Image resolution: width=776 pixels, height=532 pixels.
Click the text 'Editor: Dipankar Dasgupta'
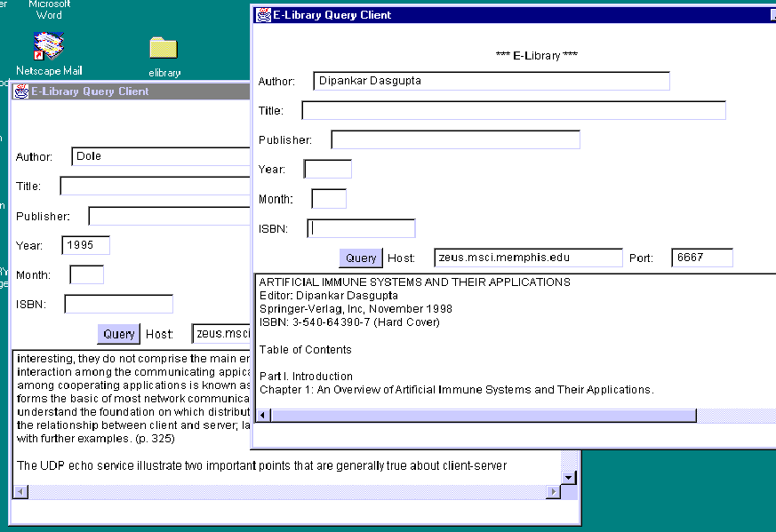point(329,296)
